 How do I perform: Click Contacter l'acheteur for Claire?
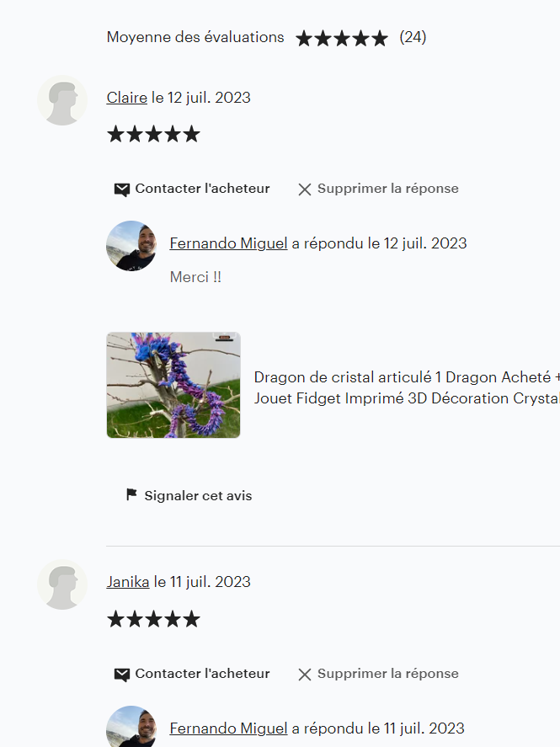click(x=192, y=189)
